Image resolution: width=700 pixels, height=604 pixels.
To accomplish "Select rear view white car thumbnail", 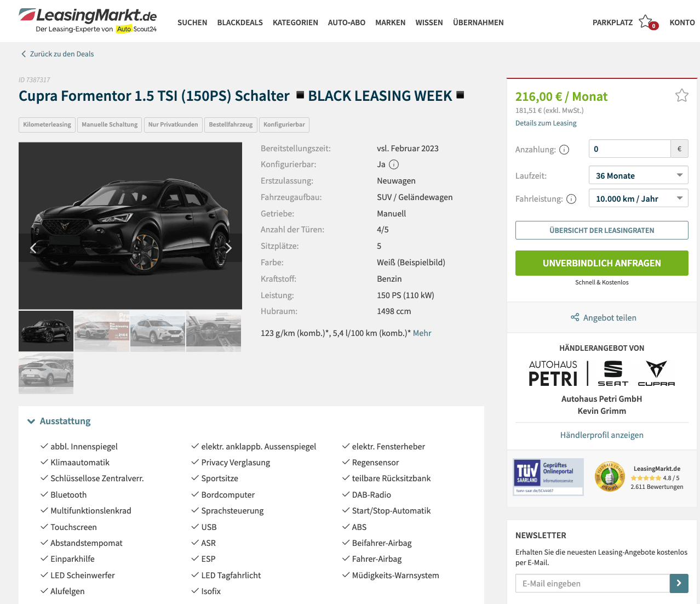I will pyautogui.click(x=46, y=373).
